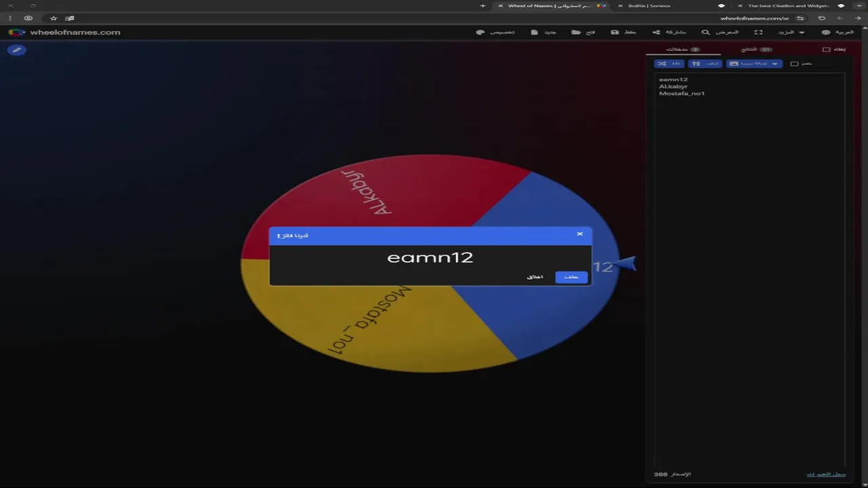The image size is (868, 488).
Task: Click the version number 388
Action: pos(660,474)
